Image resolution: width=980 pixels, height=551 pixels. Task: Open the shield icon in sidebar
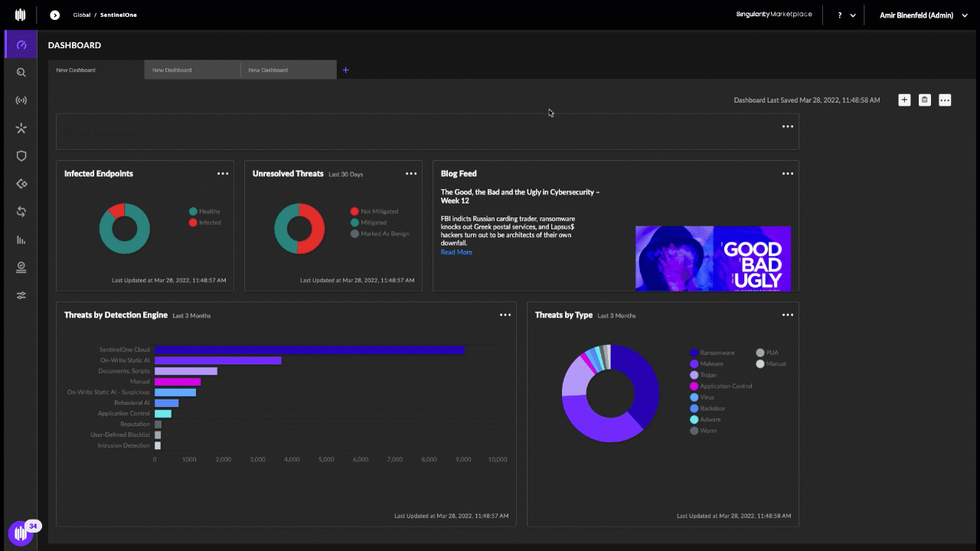[x=21, y=156]
